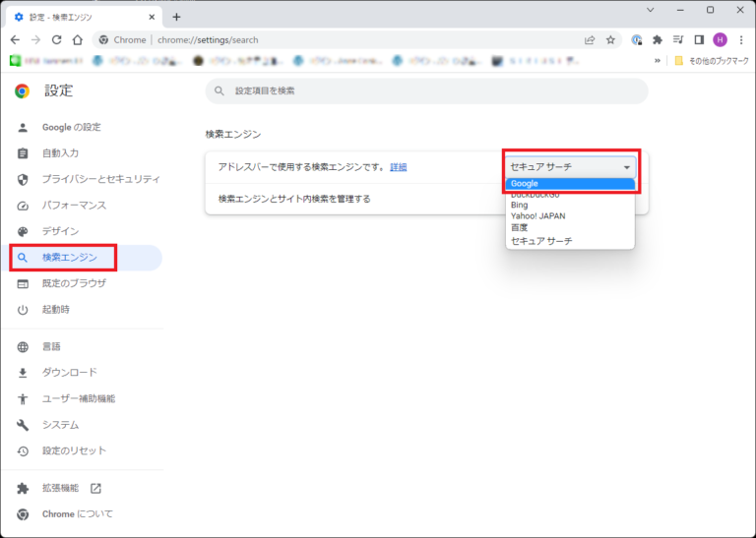The width and height of the screenshot is (756, 538).
Task: Open その他のブックマーク folder
Action: click(711, 60)
